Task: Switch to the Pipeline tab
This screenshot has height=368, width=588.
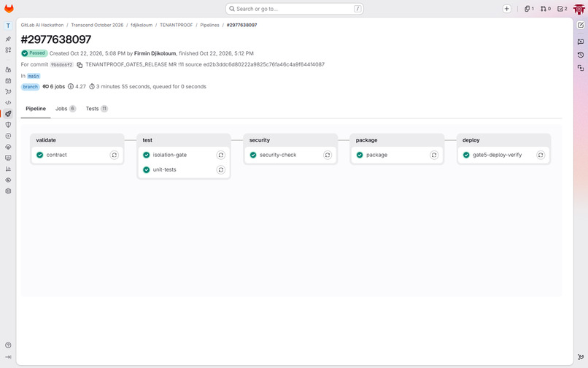Action: [36, 109]
